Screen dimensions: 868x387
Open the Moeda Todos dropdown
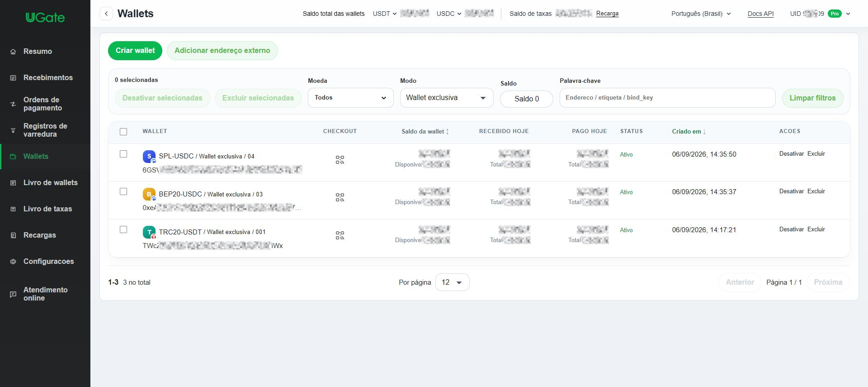tap(351, 98)
